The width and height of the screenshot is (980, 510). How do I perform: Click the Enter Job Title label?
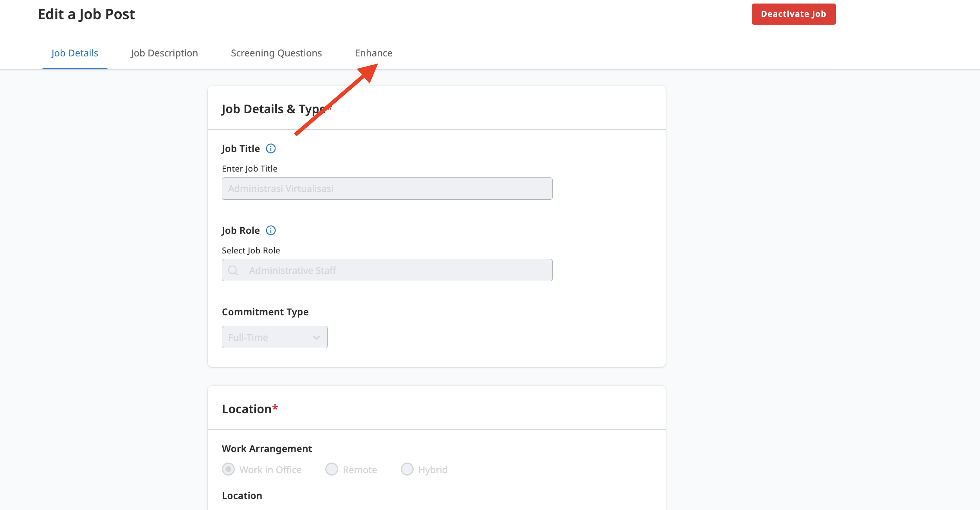(x=250, y=168)
